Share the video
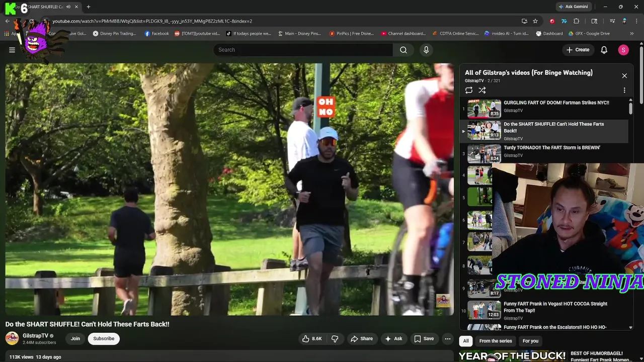 point(362,339)
